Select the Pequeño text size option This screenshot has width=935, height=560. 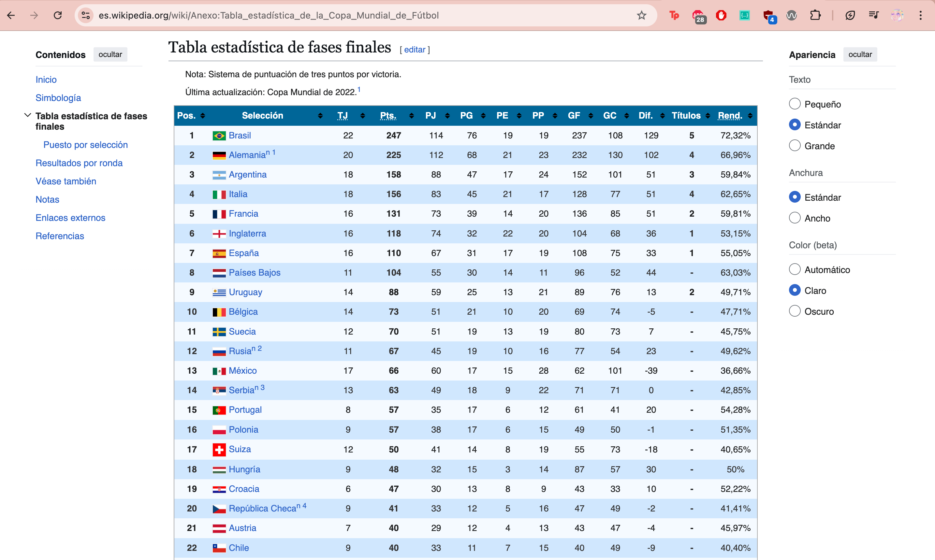pos(795,104)
